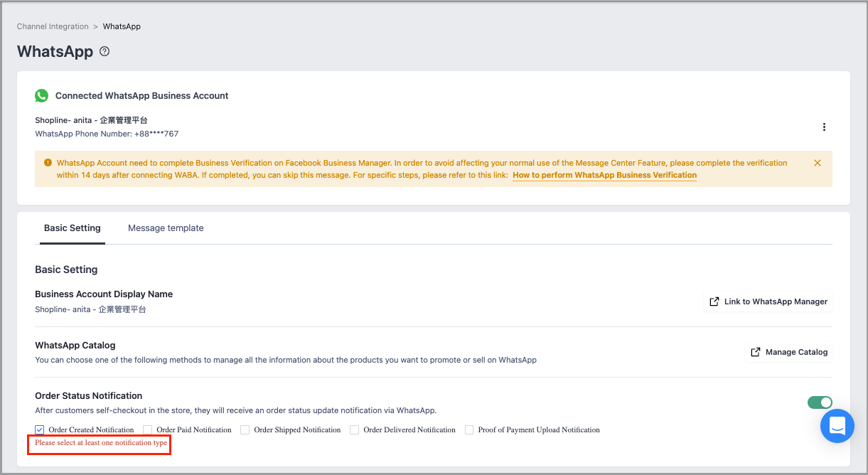This screenshot has width=868, height=475.
Task: Switch to the Message template tab
Action: [x=166, y=228]
